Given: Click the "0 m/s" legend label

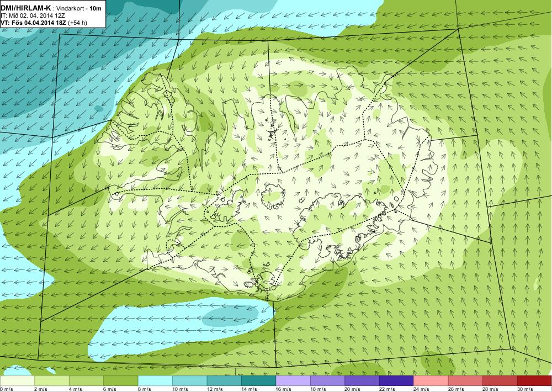Looking at the screenshot, I should pos(7,389).
